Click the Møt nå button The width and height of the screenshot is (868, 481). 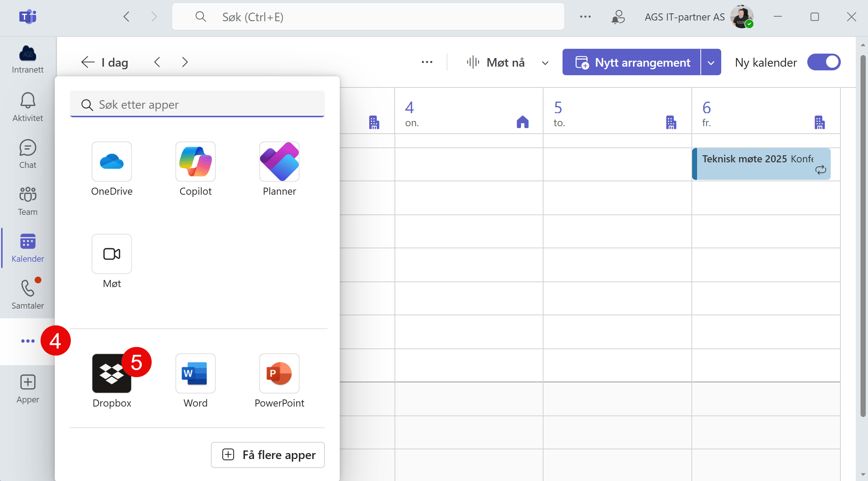click(496, 62)
